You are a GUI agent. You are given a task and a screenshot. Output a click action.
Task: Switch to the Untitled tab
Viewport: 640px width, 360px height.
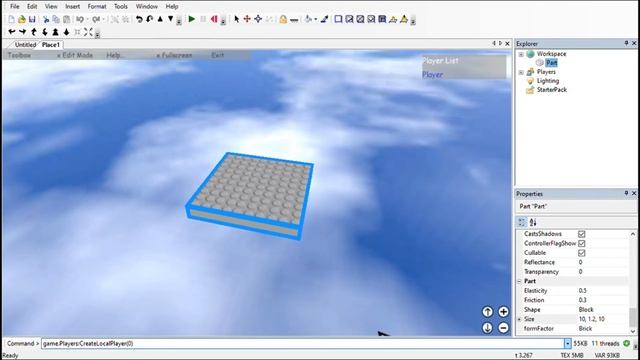[25, 44]
